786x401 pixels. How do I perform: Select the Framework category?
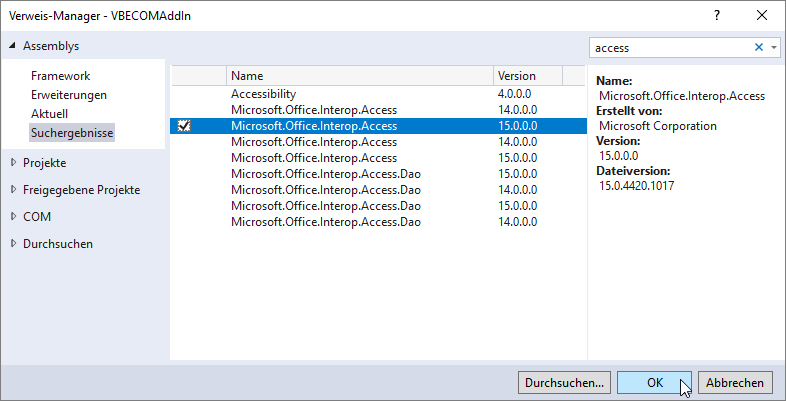tap(60, 76)
